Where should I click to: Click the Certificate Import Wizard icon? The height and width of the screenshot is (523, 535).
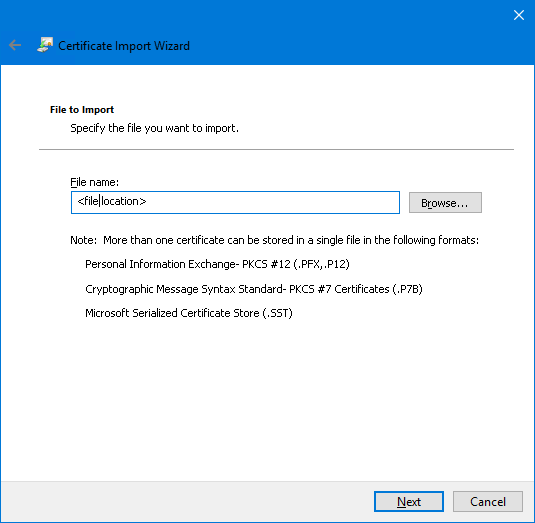click(45, 45)
